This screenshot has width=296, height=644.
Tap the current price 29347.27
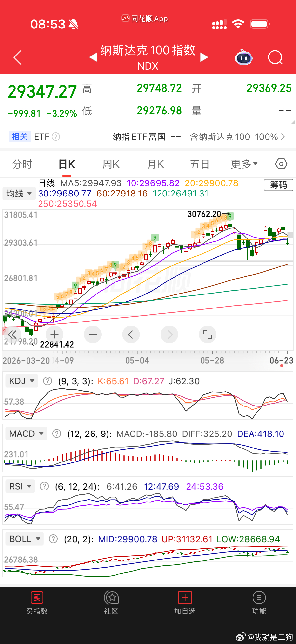pos(42,92)
